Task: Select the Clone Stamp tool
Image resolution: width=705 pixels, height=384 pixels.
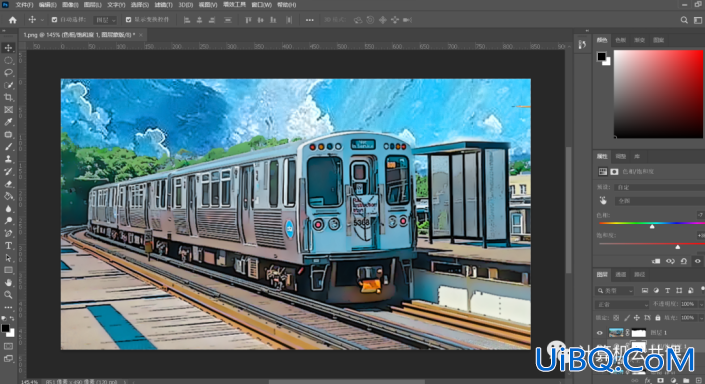Action: click(8, 159)
